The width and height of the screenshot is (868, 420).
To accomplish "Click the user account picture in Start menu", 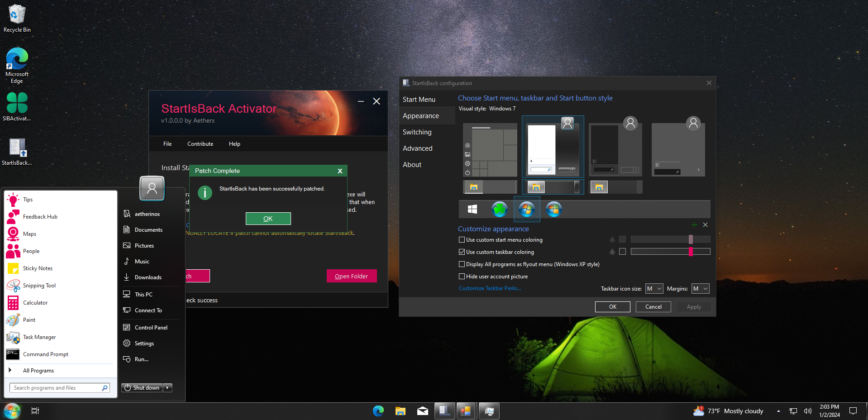I will coord(152,188).
